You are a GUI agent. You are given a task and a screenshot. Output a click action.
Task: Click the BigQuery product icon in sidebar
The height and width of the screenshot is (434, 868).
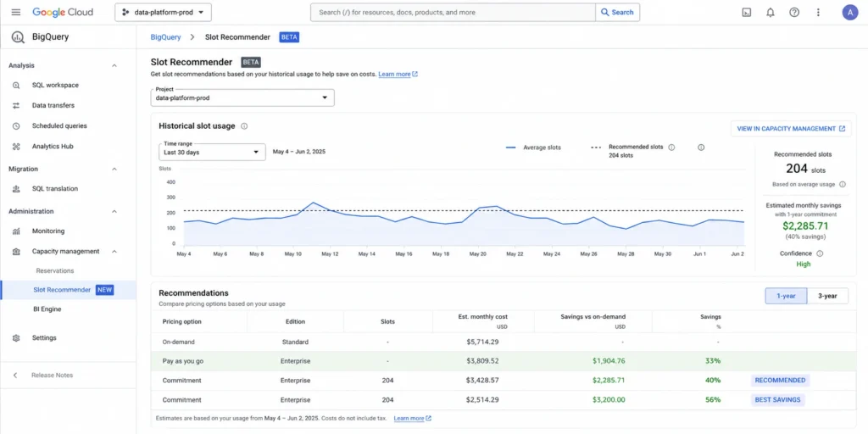point(18,37)
